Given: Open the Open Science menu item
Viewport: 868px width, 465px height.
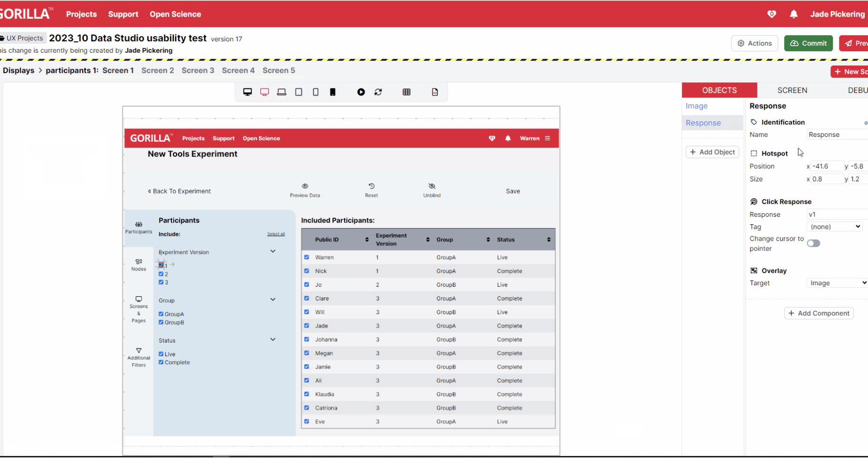Looking at the screenshot, I should point(175,14).
